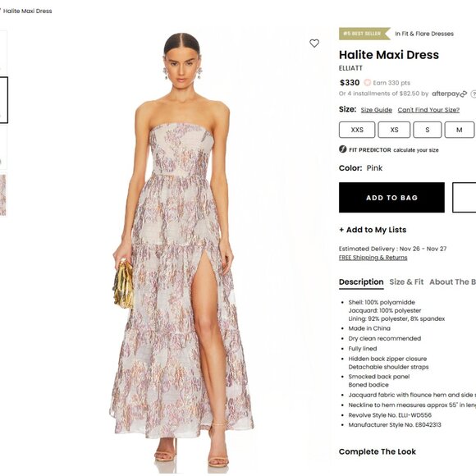
Task: Click the #5 Best Seller badge
Action: (x=364, y=34)
